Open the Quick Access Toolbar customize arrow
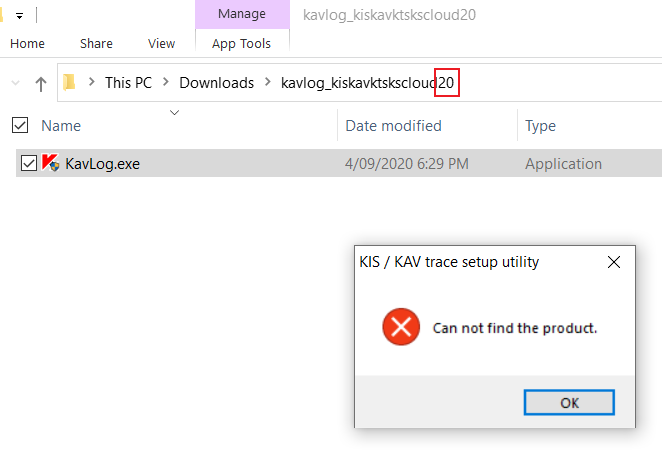 19,16
